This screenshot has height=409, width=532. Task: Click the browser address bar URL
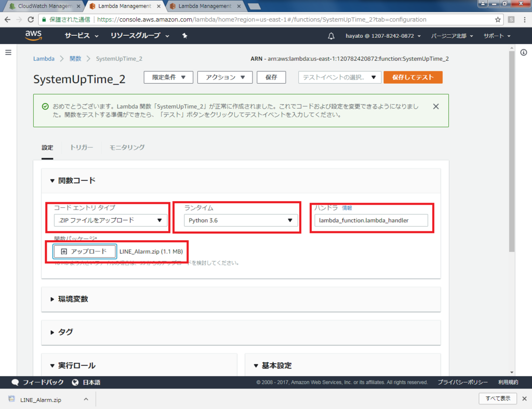click(261, 20)
